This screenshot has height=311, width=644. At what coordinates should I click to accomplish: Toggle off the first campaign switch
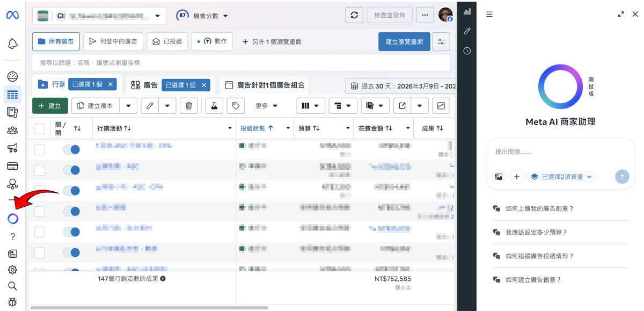tap(71, 150)
